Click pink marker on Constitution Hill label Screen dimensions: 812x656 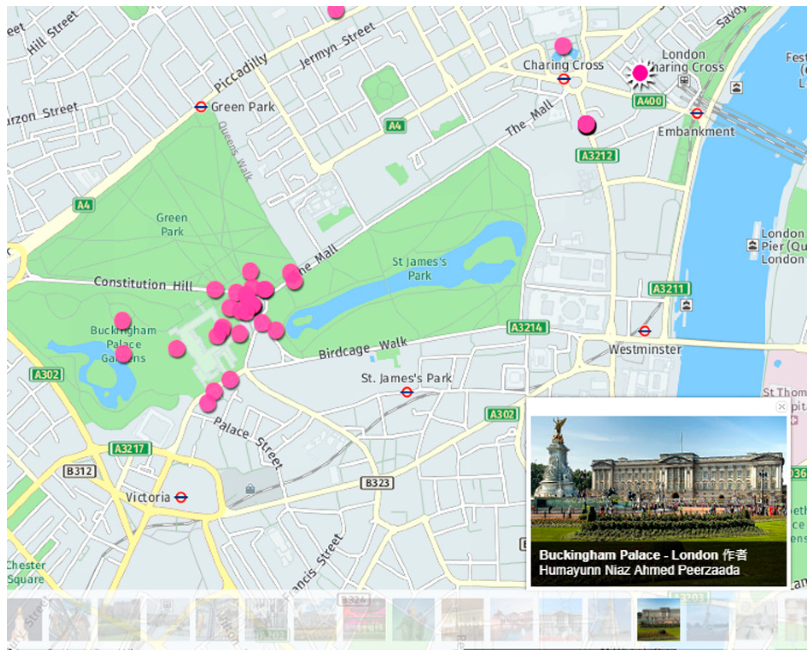click(215, 290)
